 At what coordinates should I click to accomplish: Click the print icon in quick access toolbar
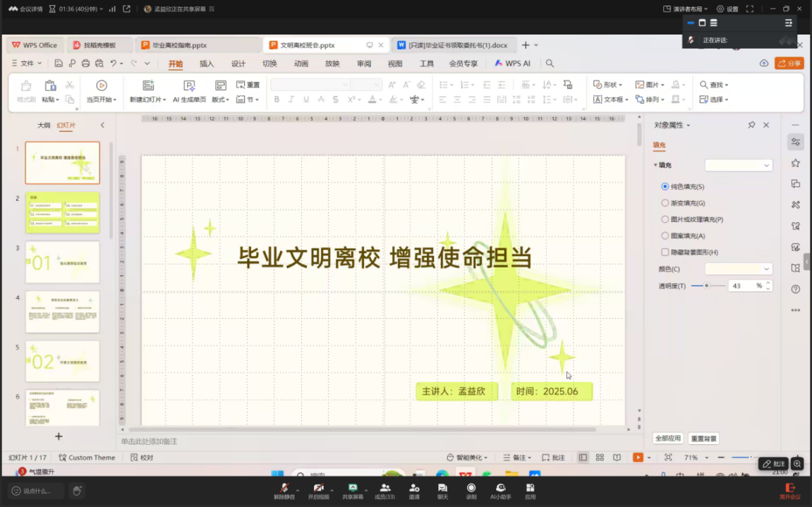[x=85, y=63]
